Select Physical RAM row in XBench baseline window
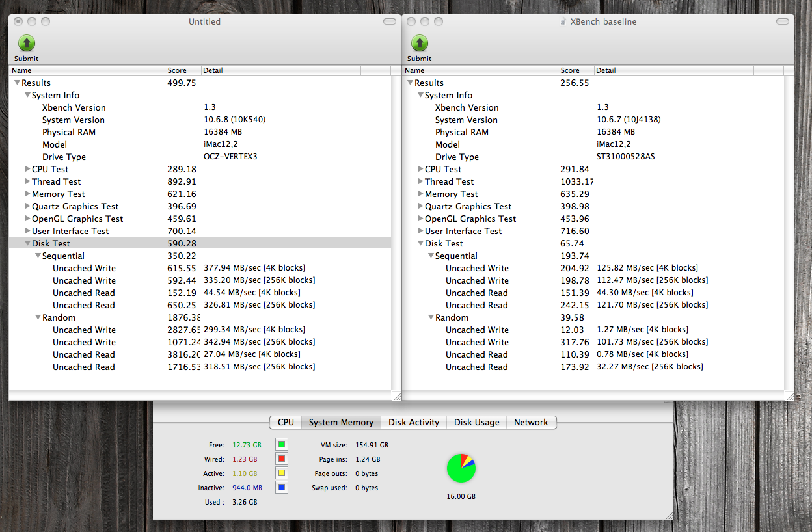Screen dimensions: 812x532 593,132
